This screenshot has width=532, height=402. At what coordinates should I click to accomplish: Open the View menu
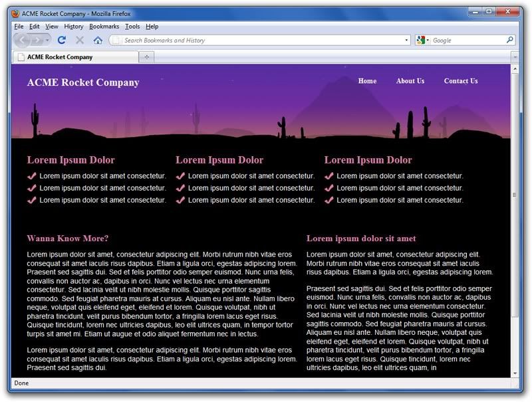tap(52, 27)
